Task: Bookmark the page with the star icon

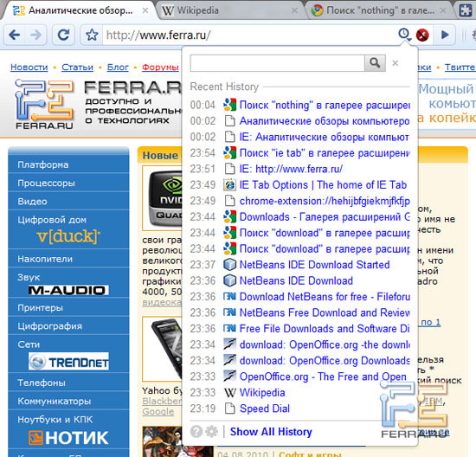Action: tap(92, 35)
